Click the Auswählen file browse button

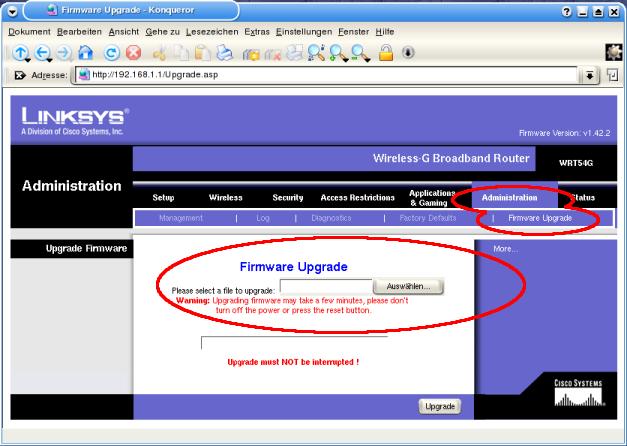click(x=408, y=286)
